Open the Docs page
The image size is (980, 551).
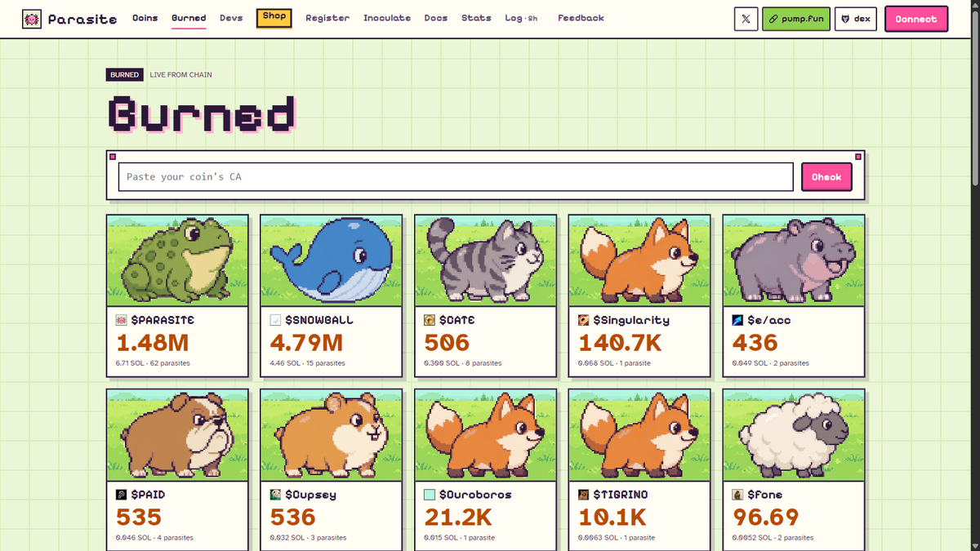tap(436, 18)
